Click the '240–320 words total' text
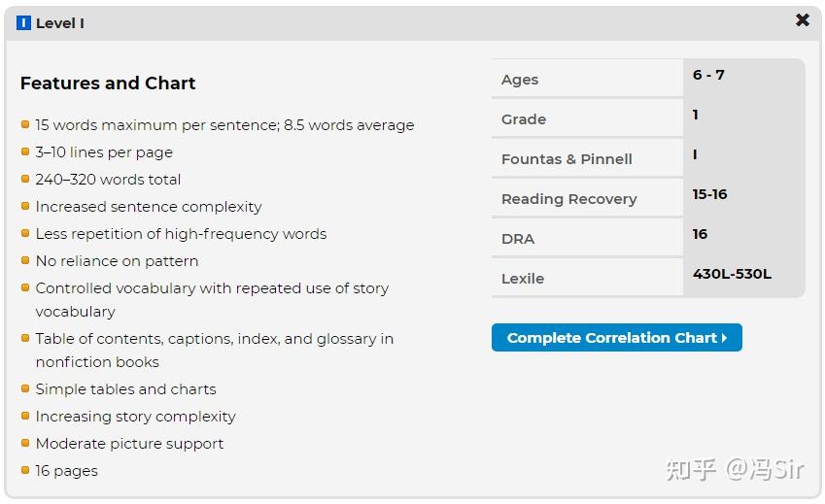This screenshot has height=504, width=825. coord(108,180)
